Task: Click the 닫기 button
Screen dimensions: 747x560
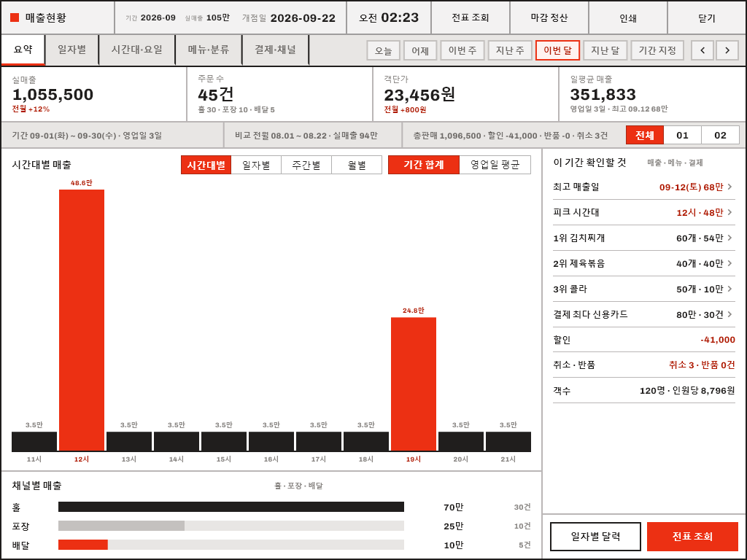Action: [706, 17]
